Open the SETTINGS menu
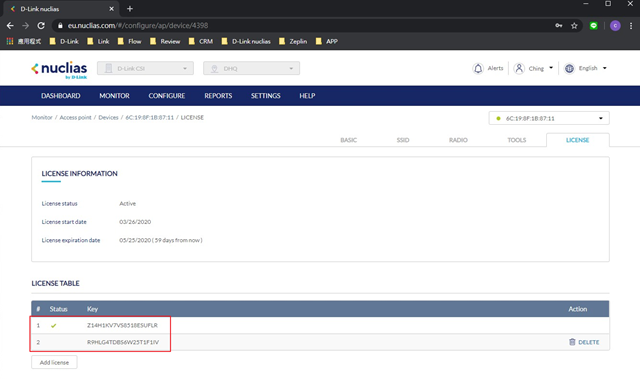This screenshot has width=640, height=379. click(265, 96)
